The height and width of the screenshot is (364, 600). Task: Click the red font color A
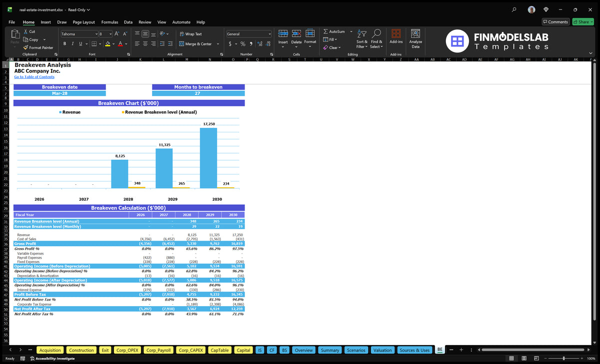(120, 44)
